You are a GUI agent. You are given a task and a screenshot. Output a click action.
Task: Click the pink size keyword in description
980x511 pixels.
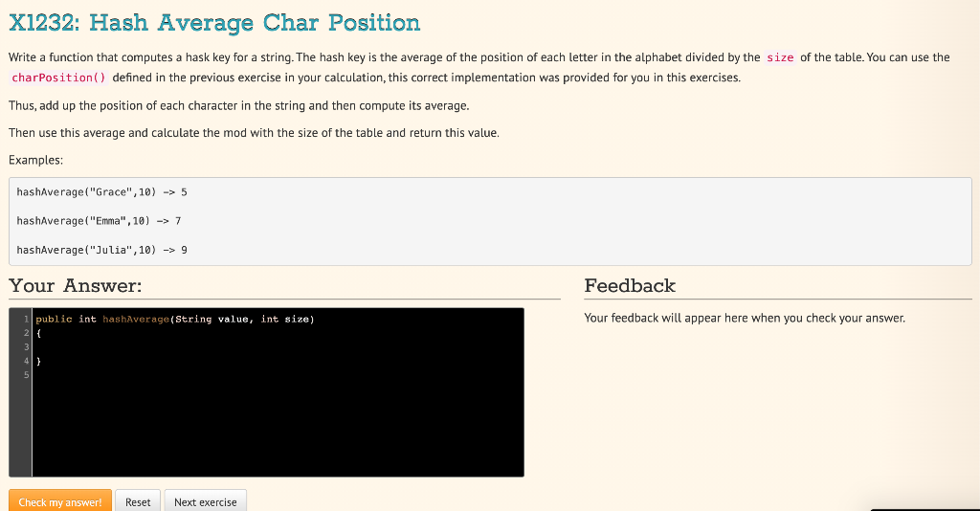tap(780, 57)
